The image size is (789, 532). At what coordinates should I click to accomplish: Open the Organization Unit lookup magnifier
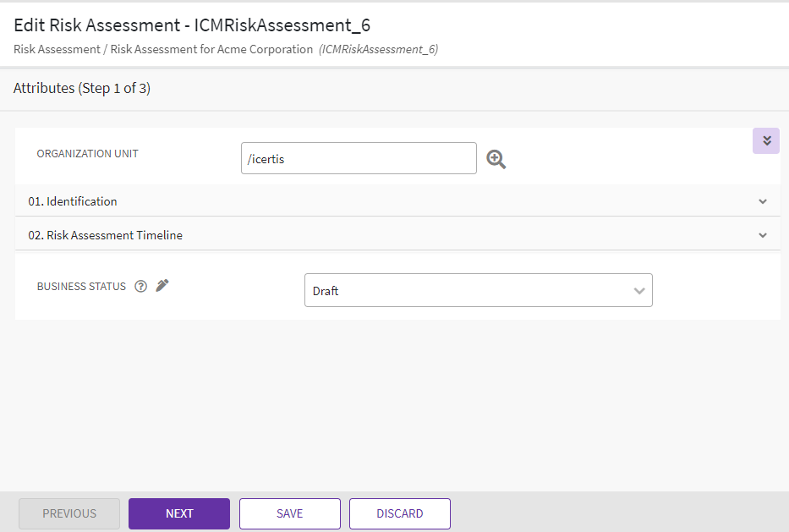tap(496, 159)
